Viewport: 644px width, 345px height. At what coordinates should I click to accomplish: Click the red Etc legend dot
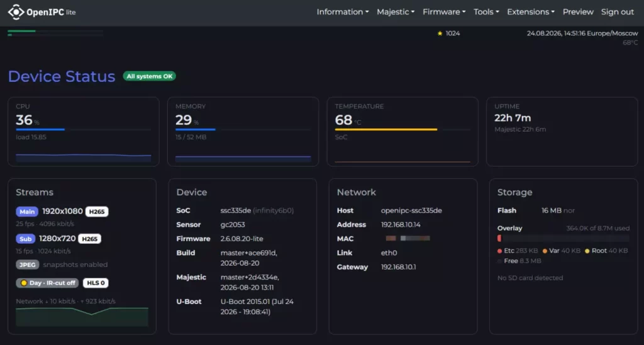click(499, 251)
